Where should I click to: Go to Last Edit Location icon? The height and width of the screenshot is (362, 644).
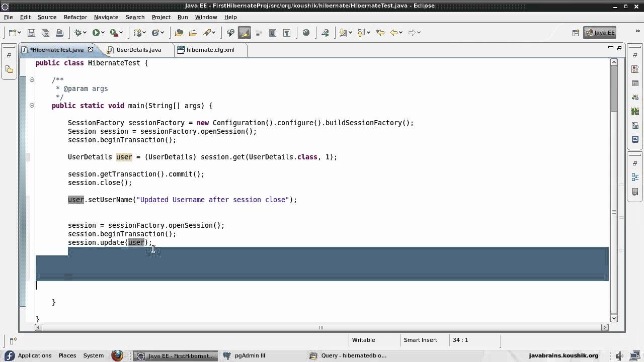point(380,33)
